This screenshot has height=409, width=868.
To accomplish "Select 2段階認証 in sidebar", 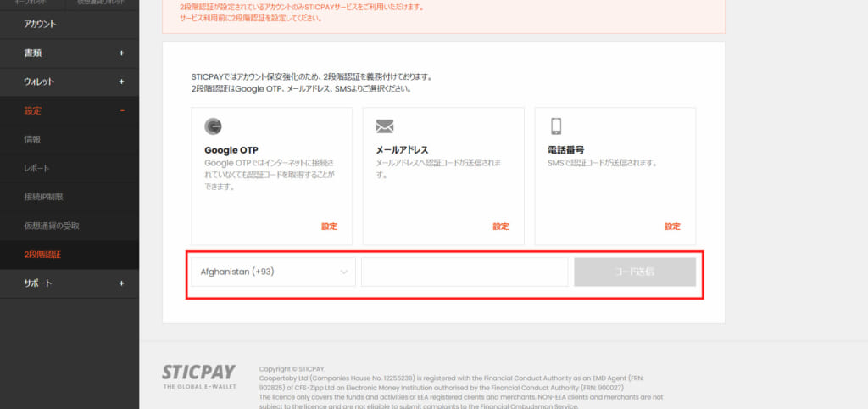I will (42, 255).
